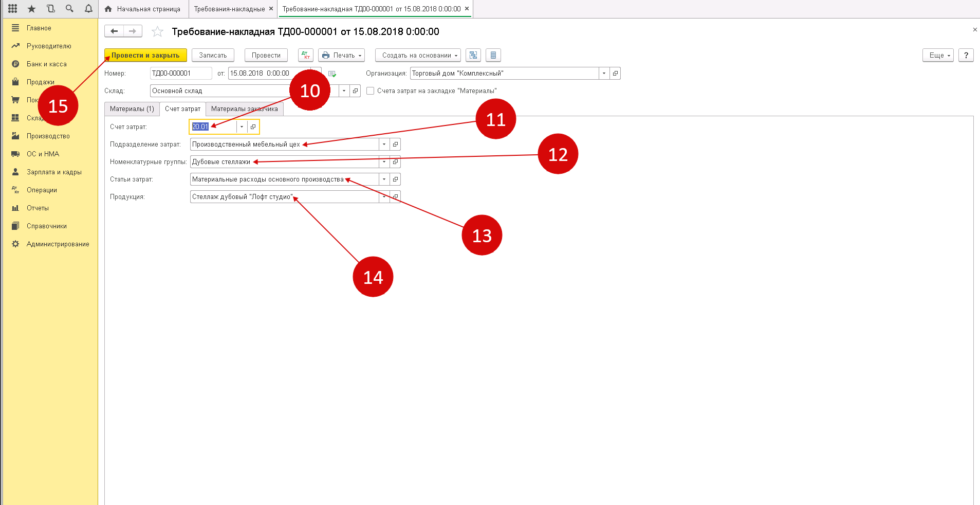Click the Номер field ТД00-000001
The image size is (980, 505).
[181, 74]
